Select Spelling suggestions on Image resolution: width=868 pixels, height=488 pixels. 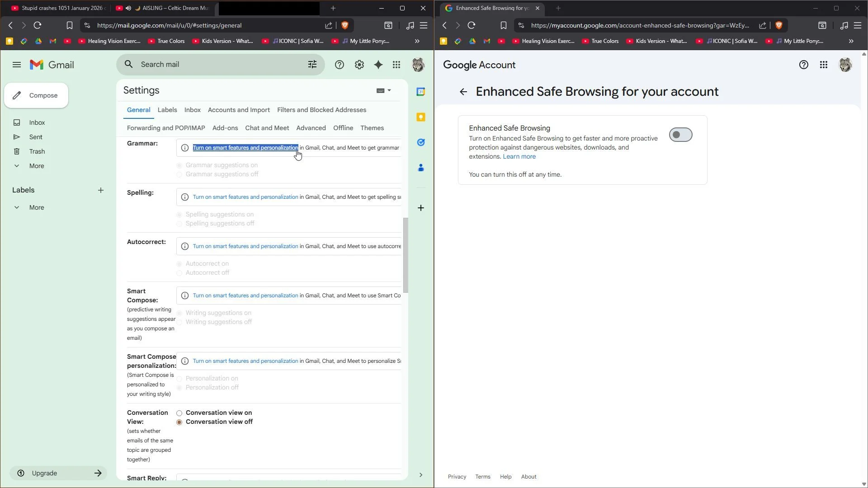[x=179, y=215]
